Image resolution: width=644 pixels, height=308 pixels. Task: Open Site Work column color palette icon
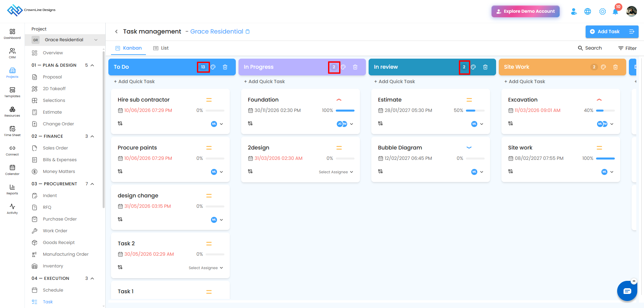coord(603,67)
